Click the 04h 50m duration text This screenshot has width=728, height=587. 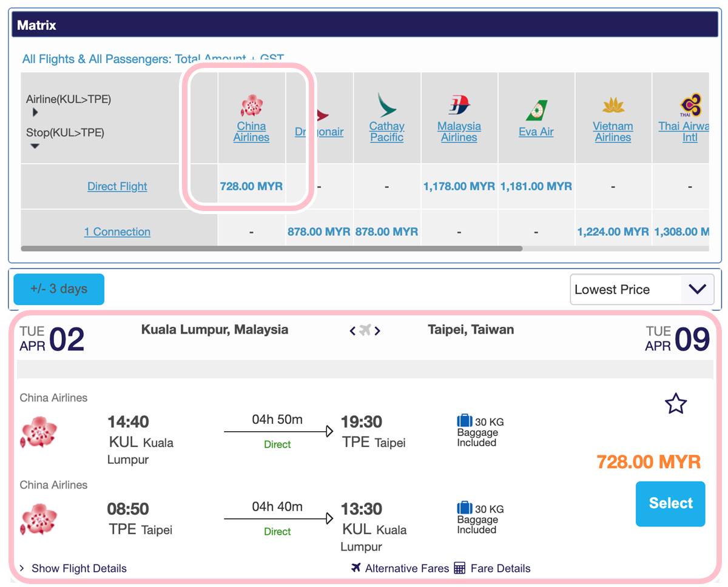tap(277, 419)
